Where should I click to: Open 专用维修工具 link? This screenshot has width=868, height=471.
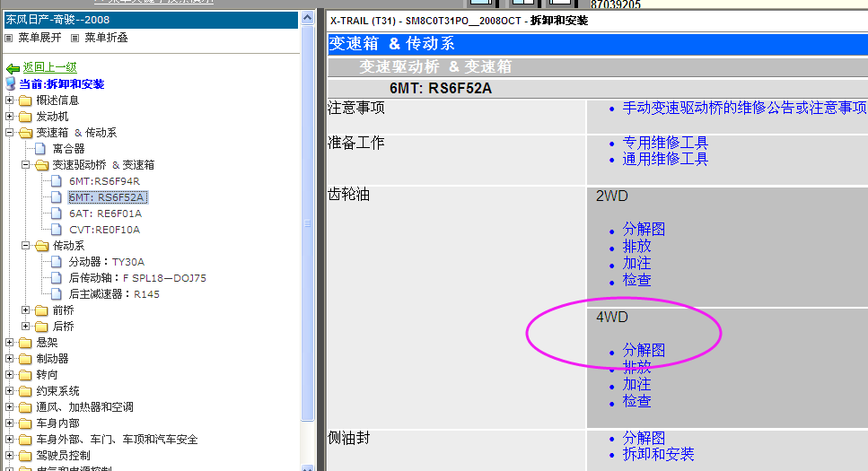665,143
